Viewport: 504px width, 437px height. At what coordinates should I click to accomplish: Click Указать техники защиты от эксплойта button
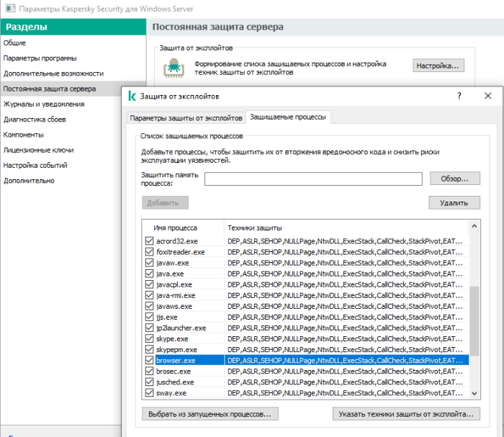pos(406,414)
